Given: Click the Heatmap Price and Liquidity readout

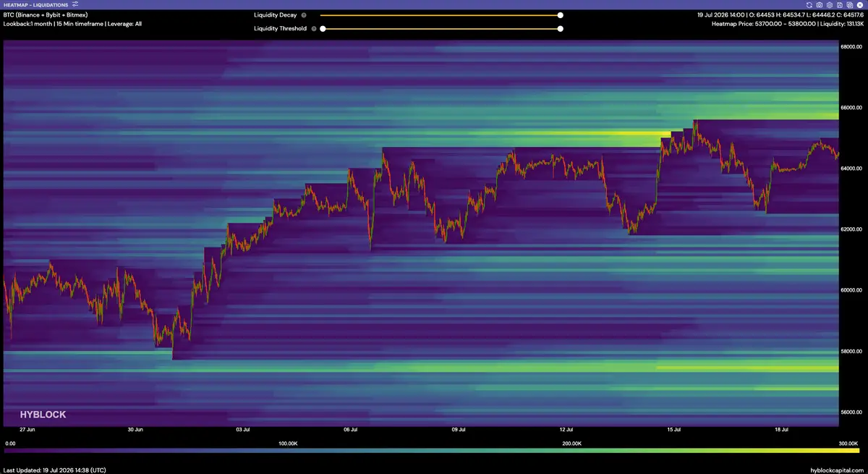Looking at the screenshot, I should click(x=788, y=24).
